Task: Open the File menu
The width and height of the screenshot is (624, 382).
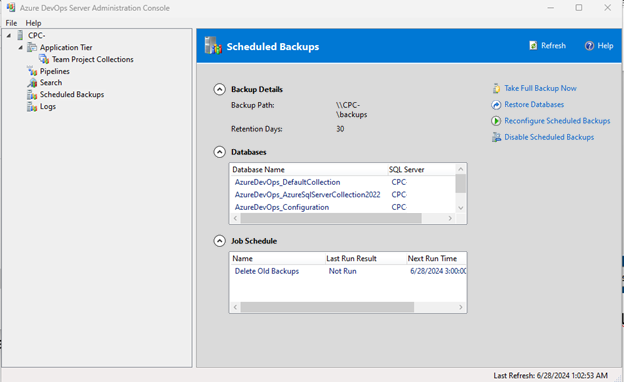Action: 11,23
